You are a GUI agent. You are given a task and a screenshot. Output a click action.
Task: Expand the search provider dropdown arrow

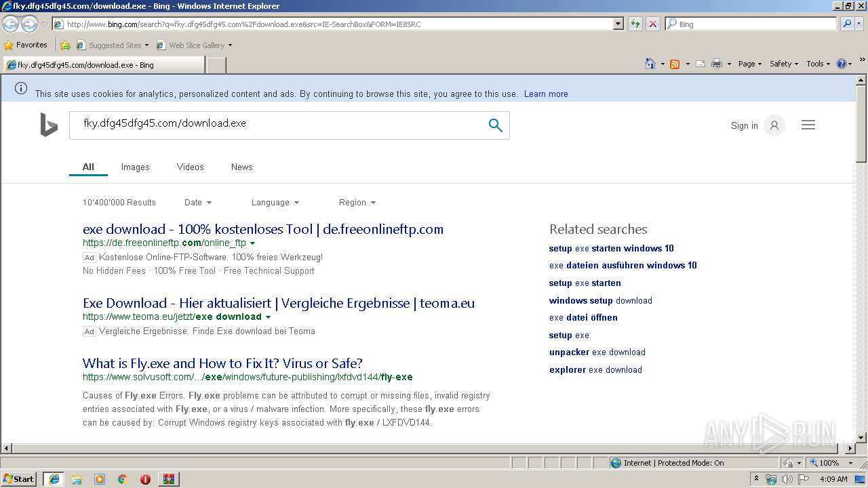pyautogui.click(x=860, y=24)
